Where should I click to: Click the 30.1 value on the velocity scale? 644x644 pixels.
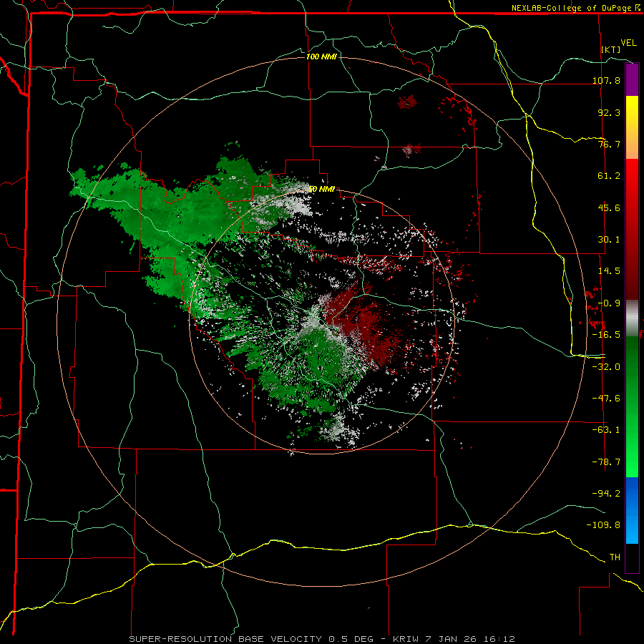click(x=609, y=239)
